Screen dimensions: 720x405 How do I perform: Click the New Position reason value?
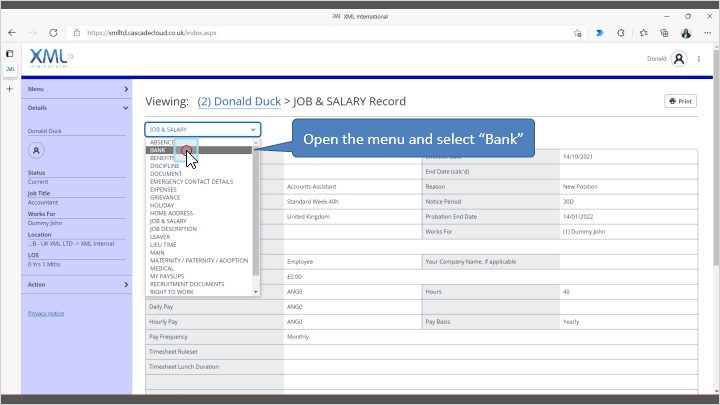(629, 186)
